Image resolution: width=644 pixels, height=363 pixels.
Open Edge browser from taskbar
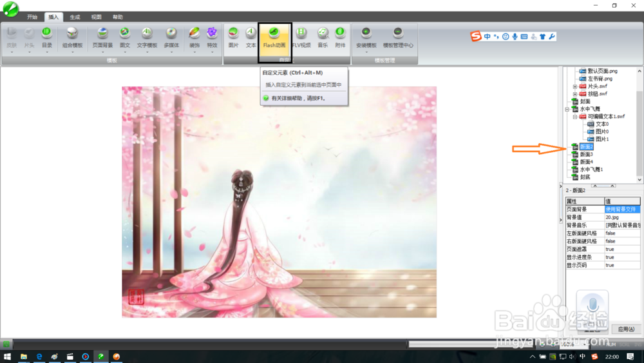(x=39, y=357)
